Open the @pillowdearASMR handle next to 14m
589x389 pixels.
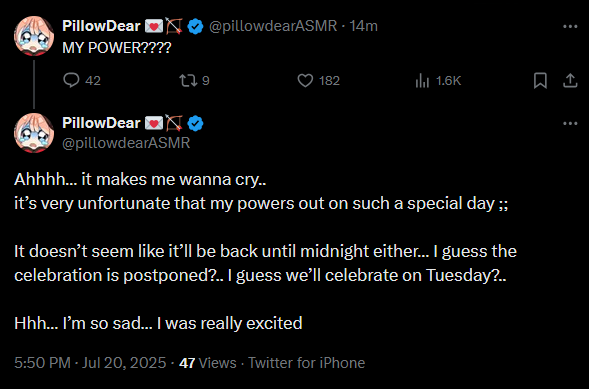coord(273,26)
